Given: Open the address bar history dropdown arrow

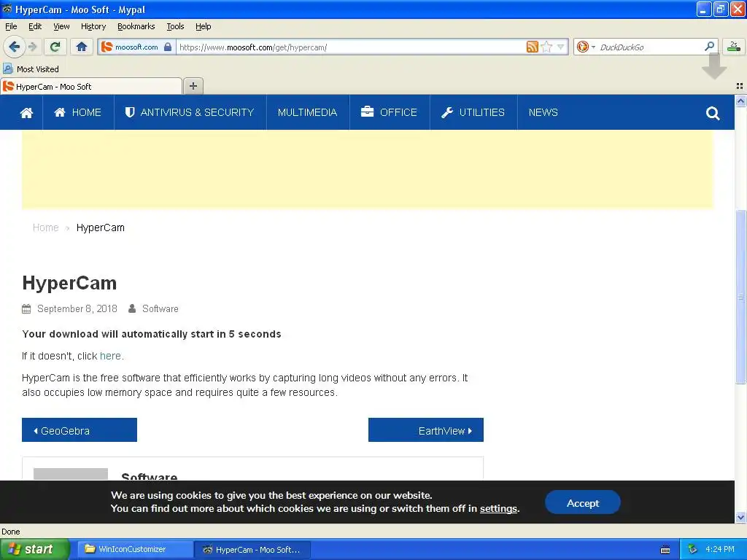Looking at the screenshot, I should (561, 47).
